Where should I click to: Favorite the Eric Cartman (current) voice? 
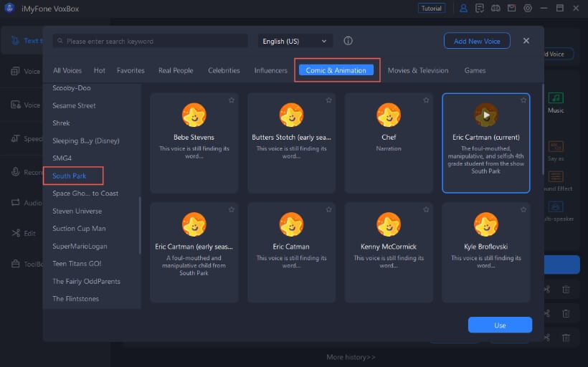[523, 100]
